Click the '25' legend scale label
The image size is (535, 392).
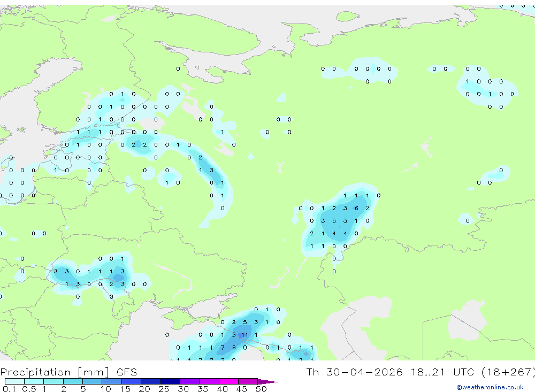point(164,389)
